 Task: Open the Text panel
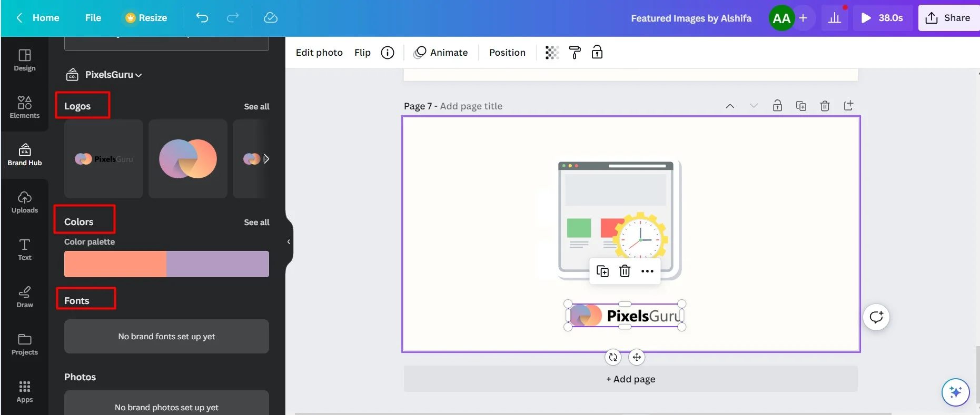(25, 250)
